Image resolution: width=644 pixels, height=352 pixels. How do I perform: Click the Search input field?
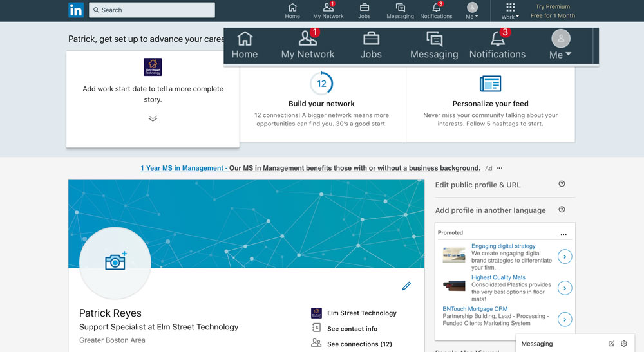click(152, 10)
